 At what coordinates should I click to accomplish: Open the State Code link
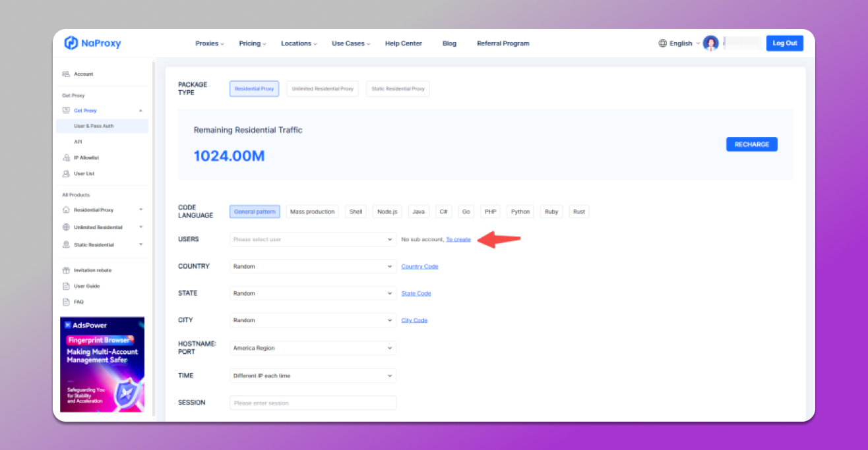(416, 293)
